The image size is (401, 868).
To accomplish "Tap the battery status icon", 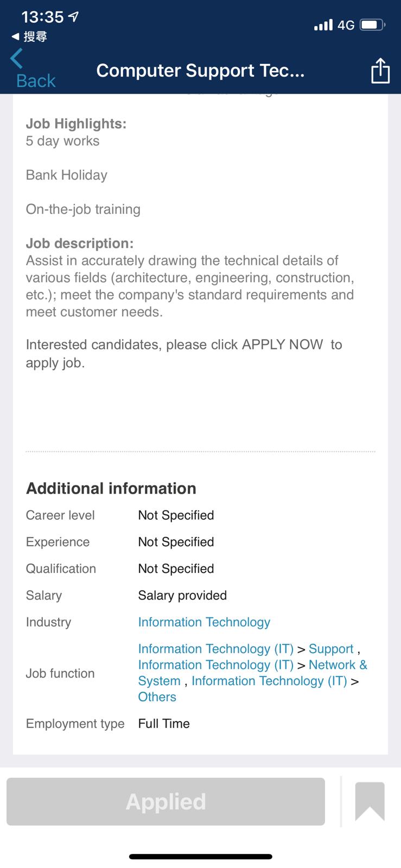I will tap(373, 25).
